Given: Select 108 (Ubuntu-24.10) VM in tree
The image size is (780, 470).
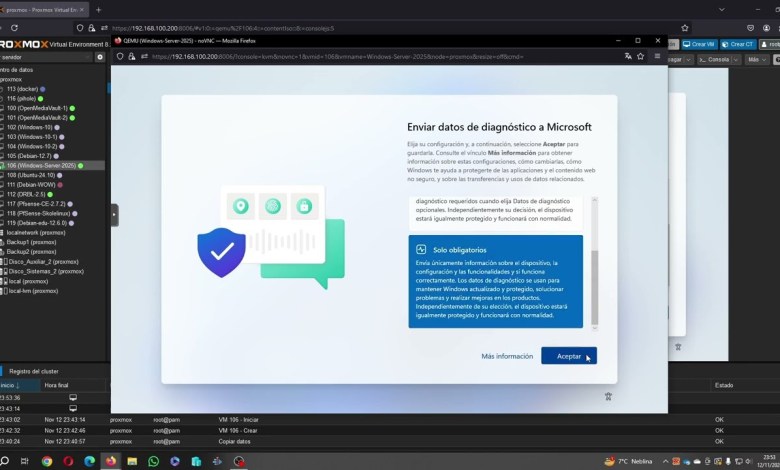Looking at the screenshot, I should [33, 175].
